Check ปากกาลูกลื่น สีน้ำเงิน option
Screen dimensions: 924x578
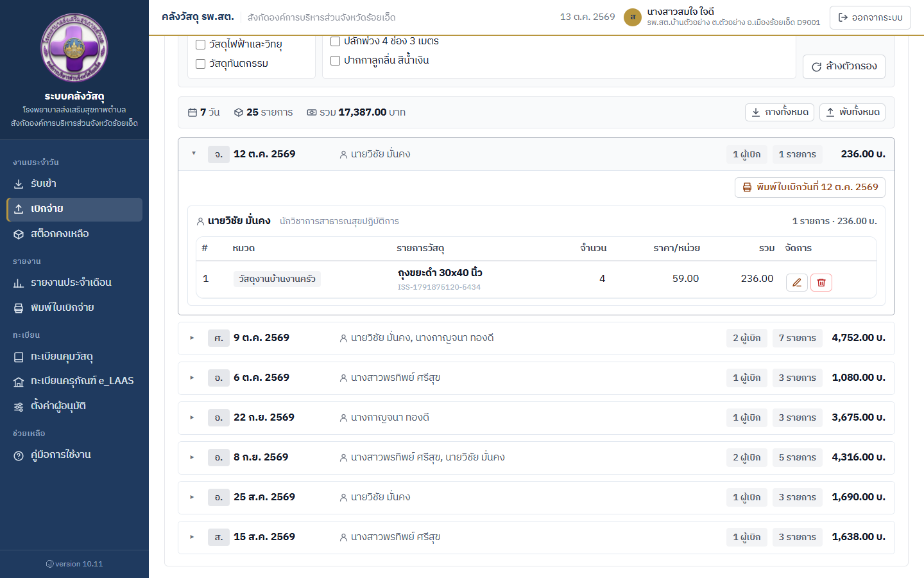[335, 61]
